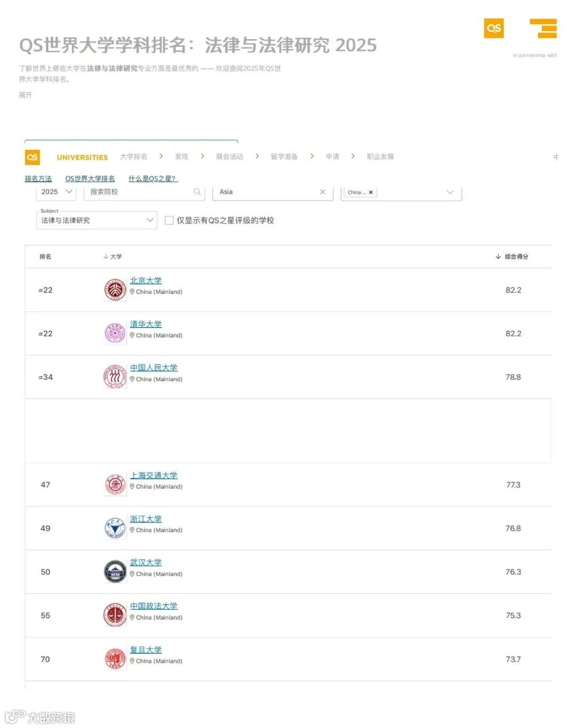Click the Wuhan University crest
Viewport: 576px width, 728px height.
(115, 572)
